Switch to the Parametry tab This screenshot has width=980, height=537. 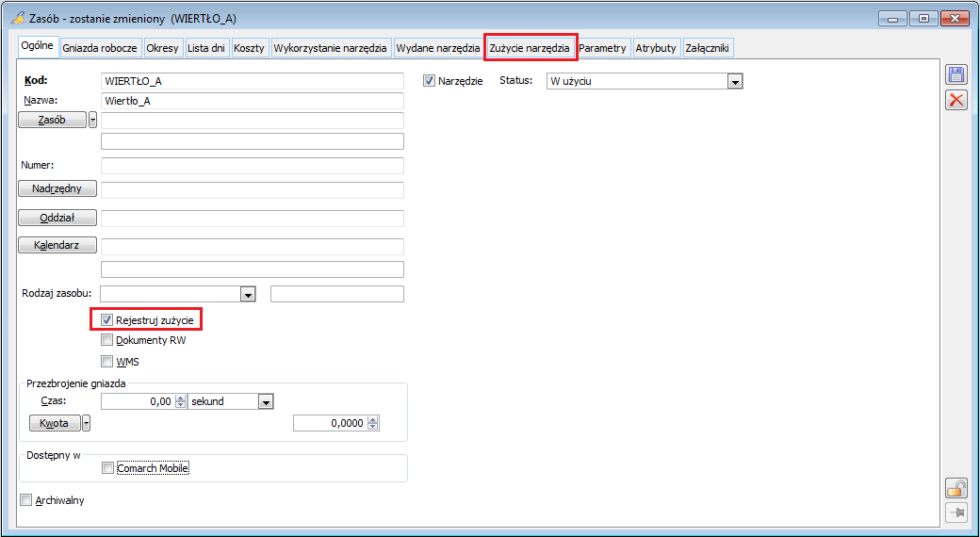[x=602, y=48]
